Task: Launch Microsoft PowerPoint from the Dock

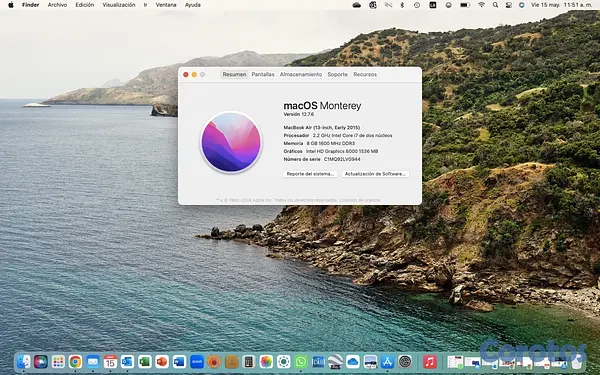Action: coord(162,361)
